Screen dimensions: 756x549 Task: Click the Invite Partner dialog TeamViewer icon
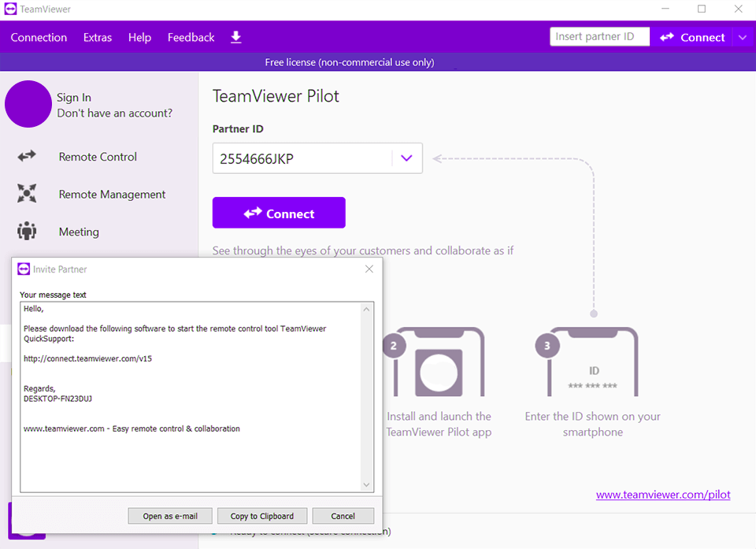(x=23, y=269)
